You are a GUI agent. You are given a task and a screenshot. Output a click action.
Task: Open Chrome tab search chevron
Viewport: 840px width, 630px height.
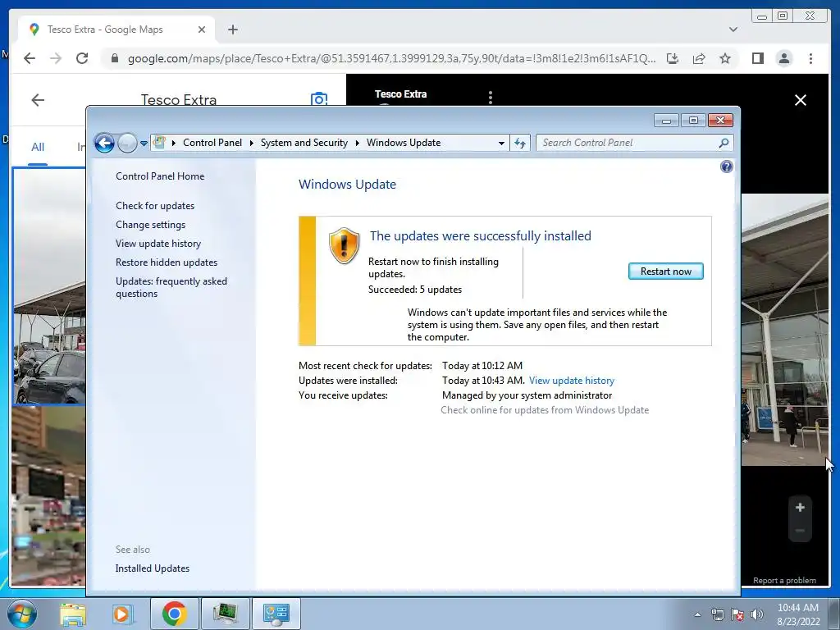(x=733, y=30)
